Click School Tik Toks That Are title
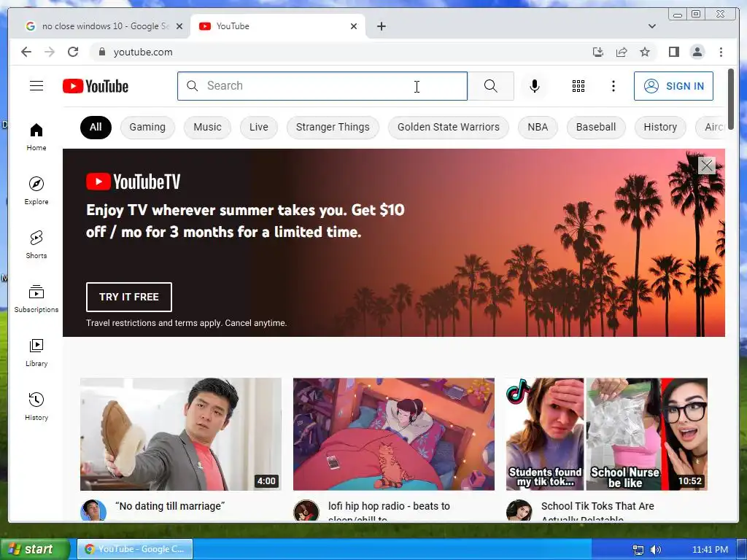Viewport: 747px width, 560px height. [597, 510]
